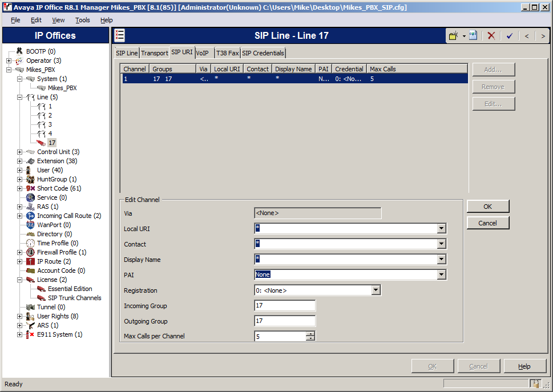Open the PAI dropdown

pyautogui.click(x=442, y=275)
